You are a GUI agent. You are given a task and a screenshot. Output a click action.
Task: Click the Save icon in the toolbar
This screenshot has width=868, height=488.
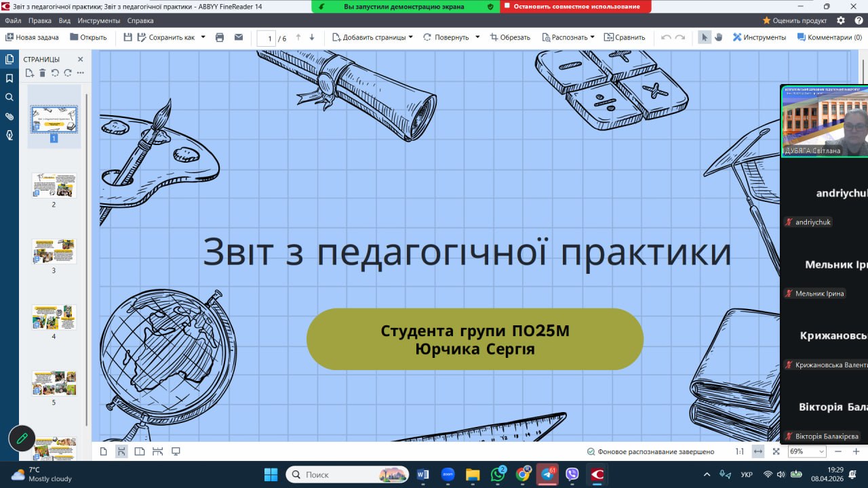[x=128, y=37]
